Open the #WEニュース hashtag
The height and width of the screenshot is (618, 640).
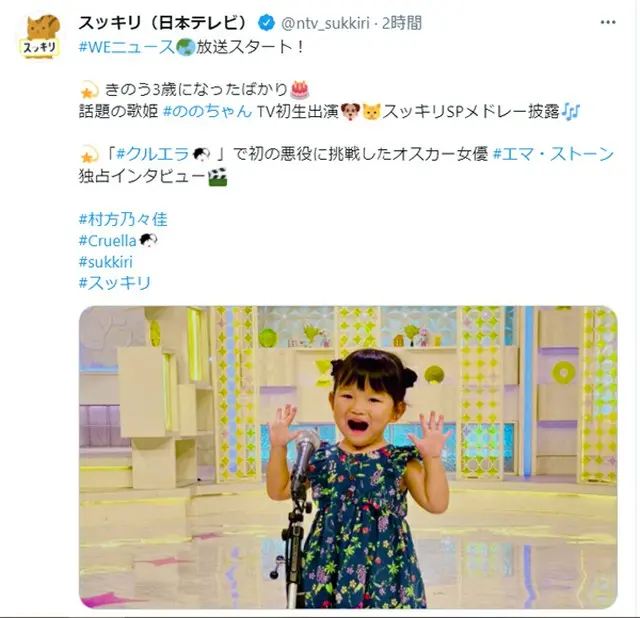click(x=127, y=47)
